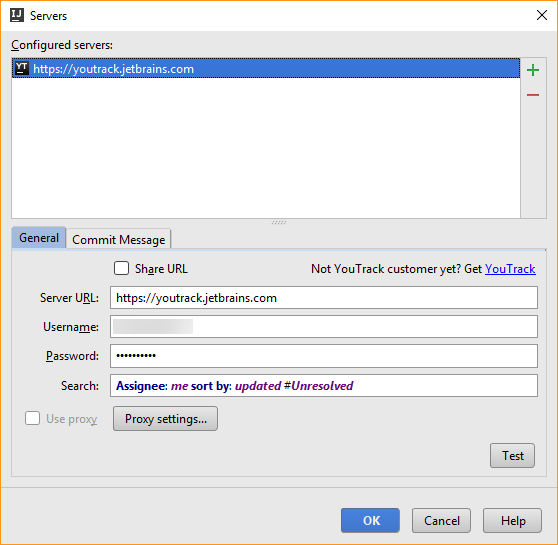The image size is (558, 545).
Task: Add a new server with the plus icon
Action: [532, 70]
